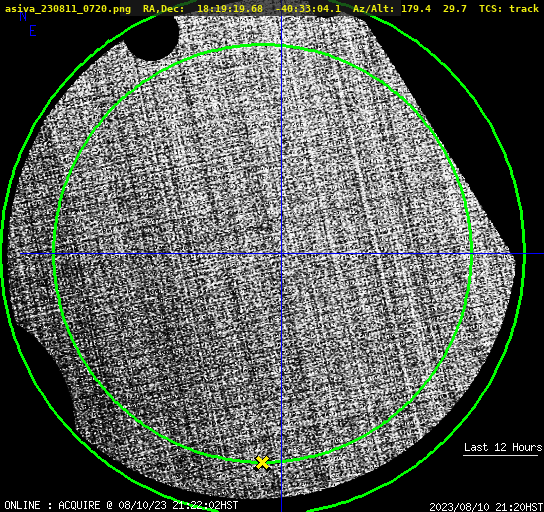
Task: Open the Last 12 Hours link
Action: coord(503,447)
